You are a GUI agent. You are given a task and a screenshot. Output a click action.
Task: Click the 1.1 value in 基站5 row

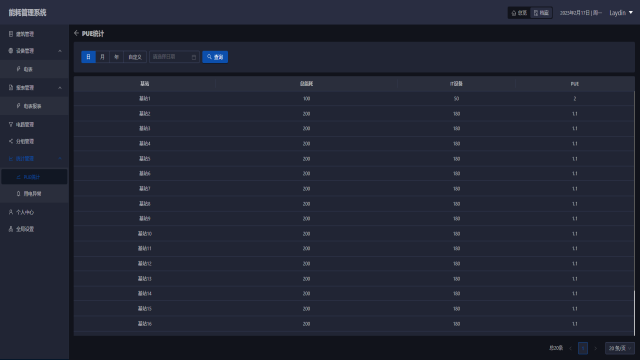tap(575, 159)
